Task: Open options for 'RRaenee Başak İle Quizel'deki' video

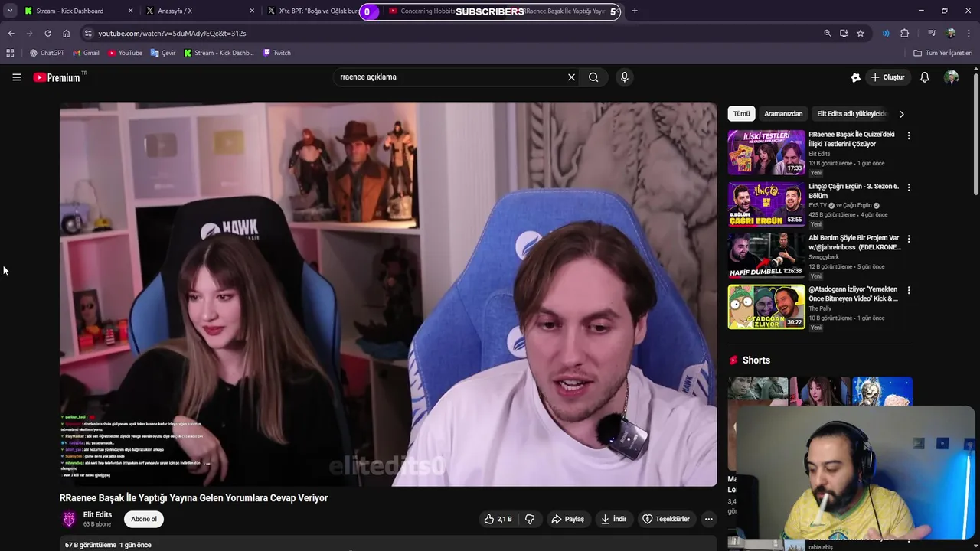Action: click(x=909, y=135)
